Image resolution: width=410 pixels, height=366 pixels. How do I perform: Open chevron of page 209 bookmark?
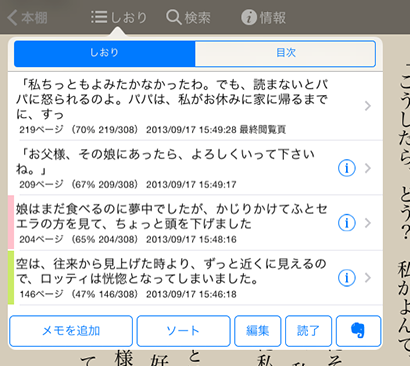[368, 168]
